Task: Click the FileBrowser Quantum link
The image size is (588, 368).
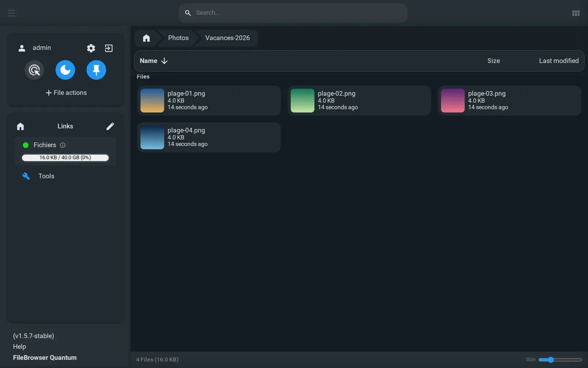Action: pos(45,358)
